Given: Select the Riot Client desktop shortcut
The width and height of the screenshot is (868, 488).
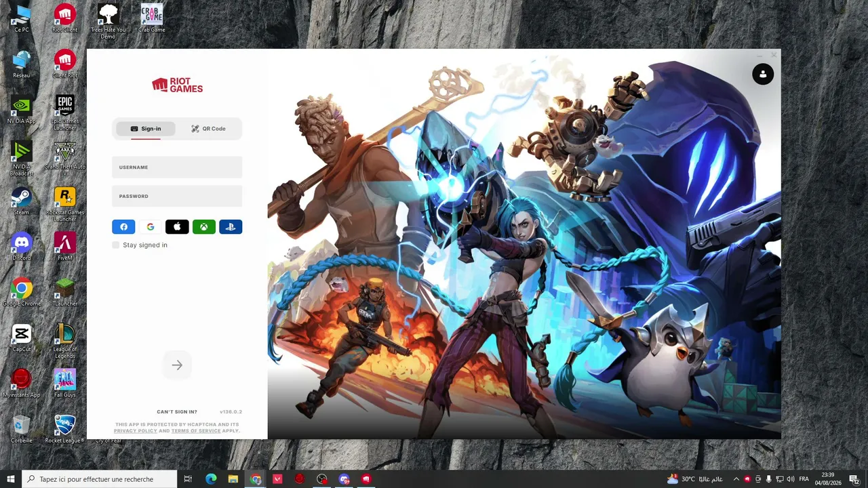Looking at the screenshot, I should tap(65, 18).
